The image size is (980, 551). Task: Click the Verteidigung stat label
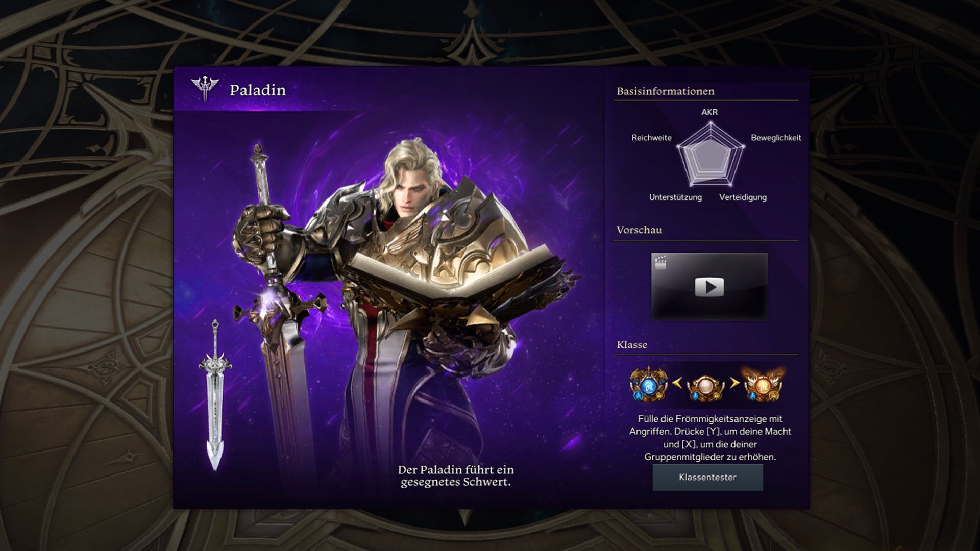743,197
